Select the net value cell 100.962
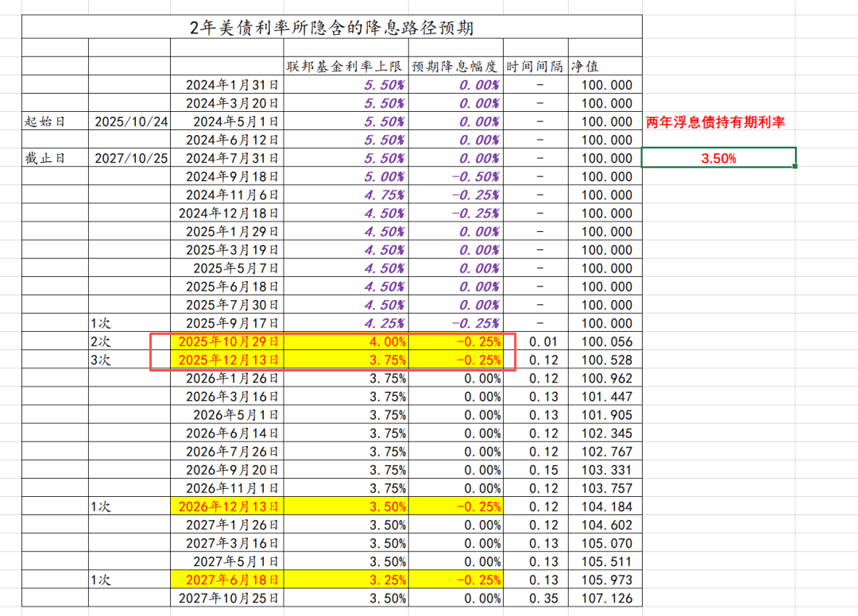The width and height of the screenshot is (858, 616). 605,378
